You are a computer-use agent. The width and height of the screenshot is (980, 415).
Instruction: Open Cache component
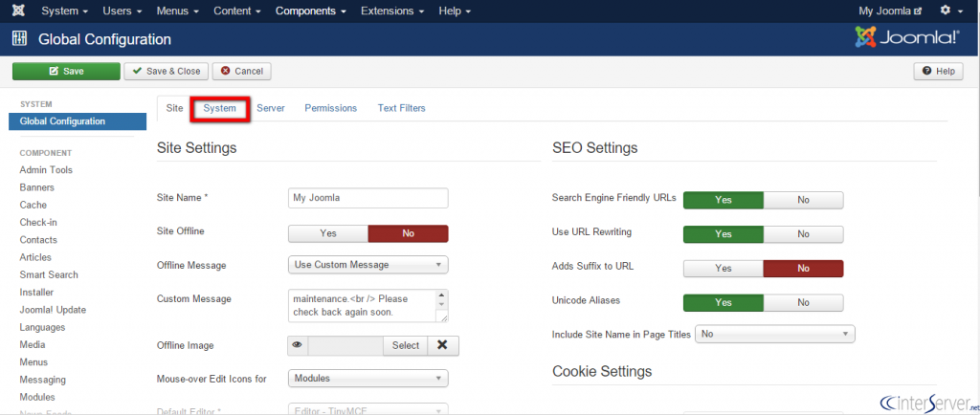[33, 205]
